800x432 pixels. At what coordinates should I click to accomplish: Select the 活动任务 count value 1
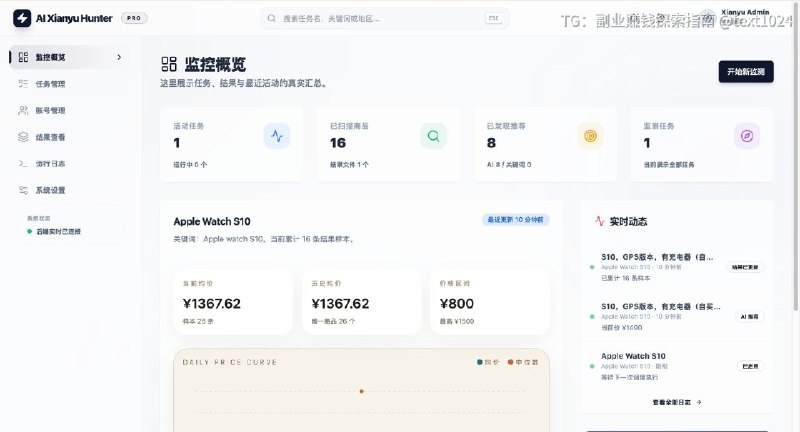click(177, 143)
